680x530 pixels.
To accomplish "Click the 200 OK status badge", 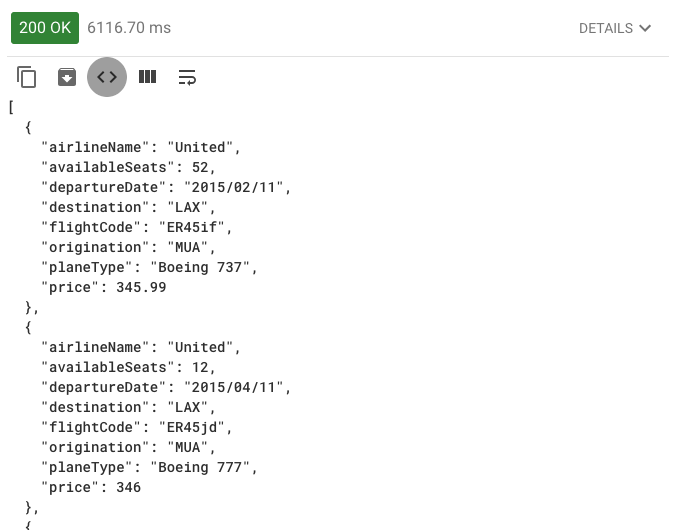I will coord(45,28).
